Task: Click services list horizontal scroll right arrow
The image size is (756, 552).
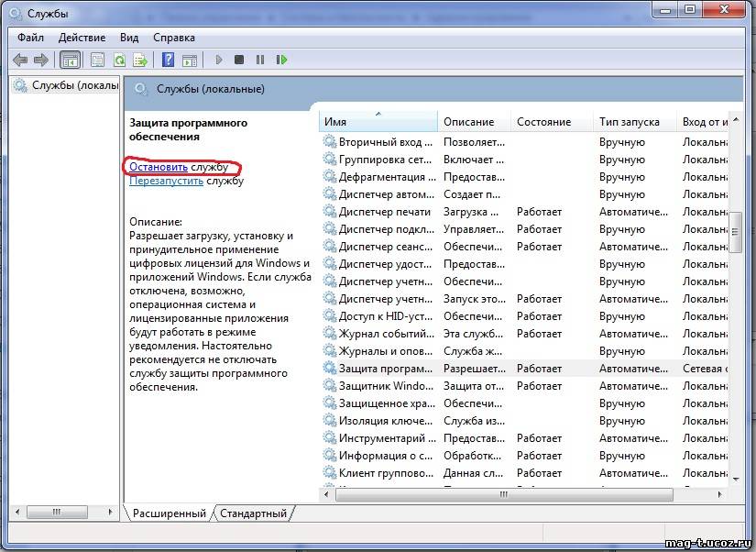Action: [x=720, y=494]
